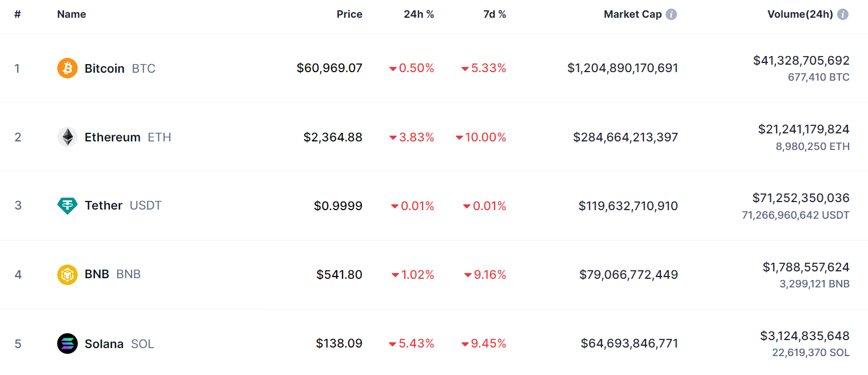This screenshot has width=868, height=375.
Task: Open the Solana name link
Action: coord(104,344)
